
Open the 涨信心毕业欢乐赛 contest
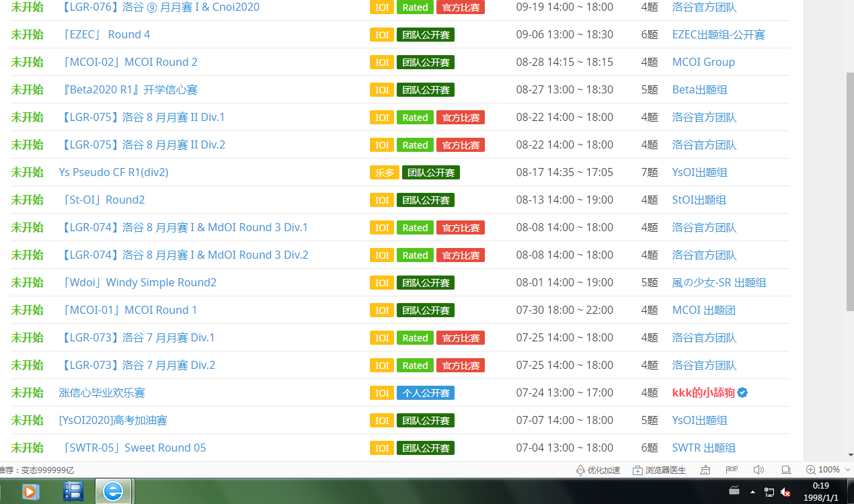(102, 392)
